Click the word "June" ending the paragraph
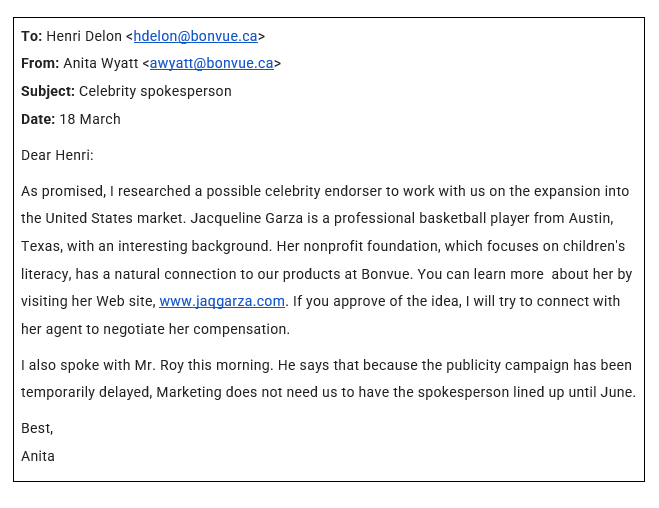 tap(615, 392)
